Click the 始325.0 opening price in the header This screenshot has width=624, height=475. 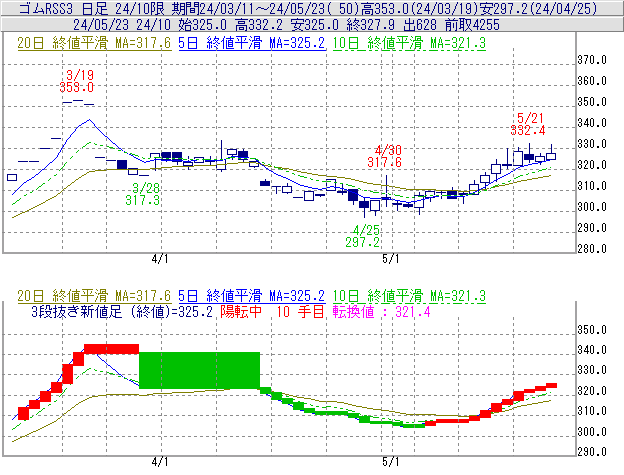[x=203, y=25]
